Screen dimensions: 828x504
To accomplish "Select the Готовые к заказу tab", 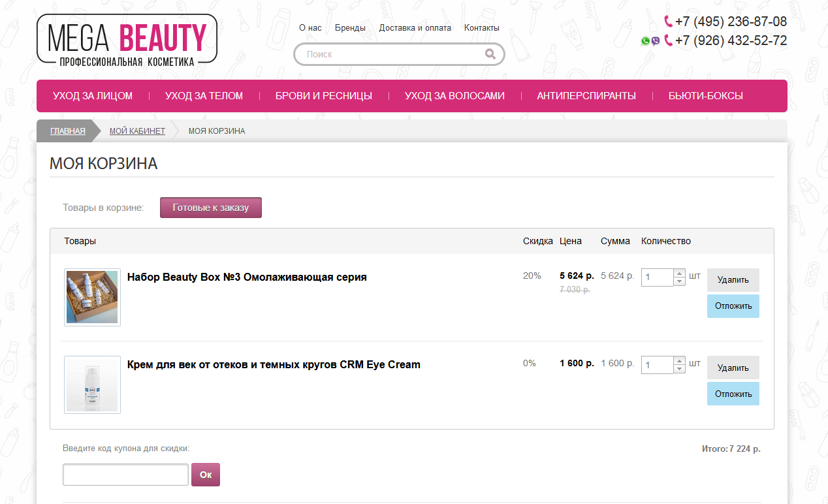I will tap(211, 208).
